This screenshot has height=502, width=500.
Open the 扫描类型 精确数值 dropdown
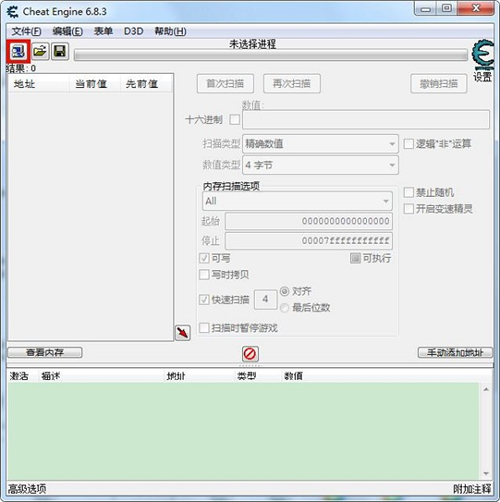coord(320,144)
